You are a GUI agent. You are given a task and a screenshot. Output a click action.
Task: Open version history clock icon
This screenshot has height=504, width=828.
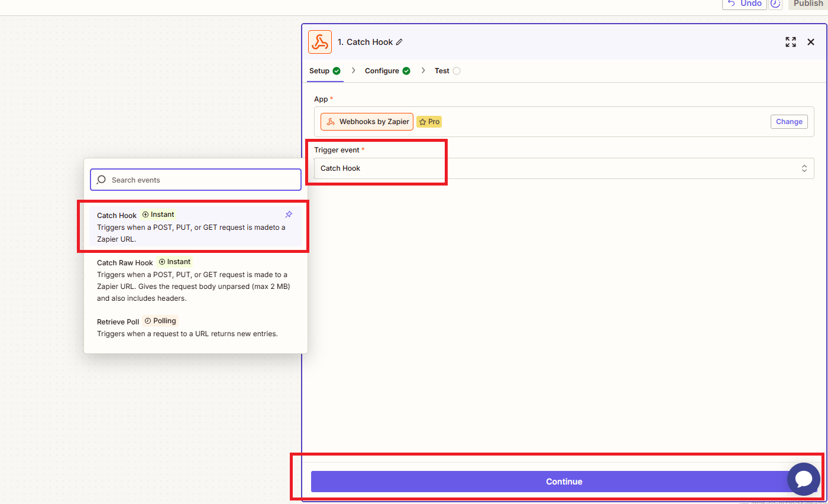click(x=775, y=4)
